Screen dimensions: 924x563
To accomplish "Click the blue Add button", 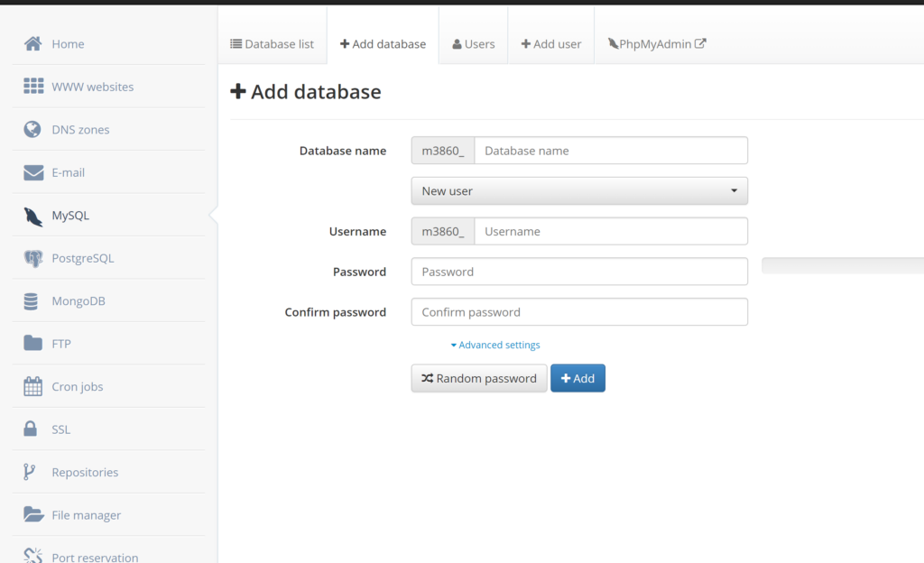I will pos(577,378).
